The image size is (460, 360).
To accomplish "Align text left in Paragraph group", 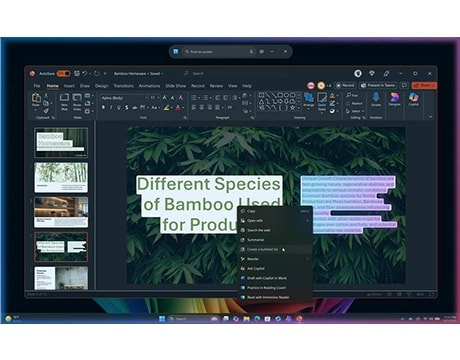I will coord(194,107).
